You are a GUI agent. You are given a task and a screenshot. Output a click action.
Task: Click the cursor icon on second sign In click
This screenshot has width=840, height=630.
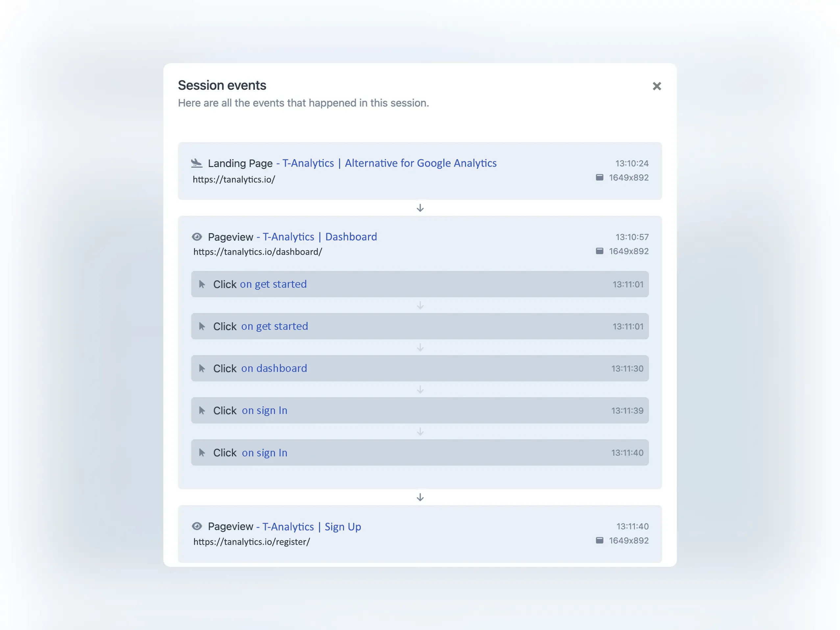pos(202,452)
